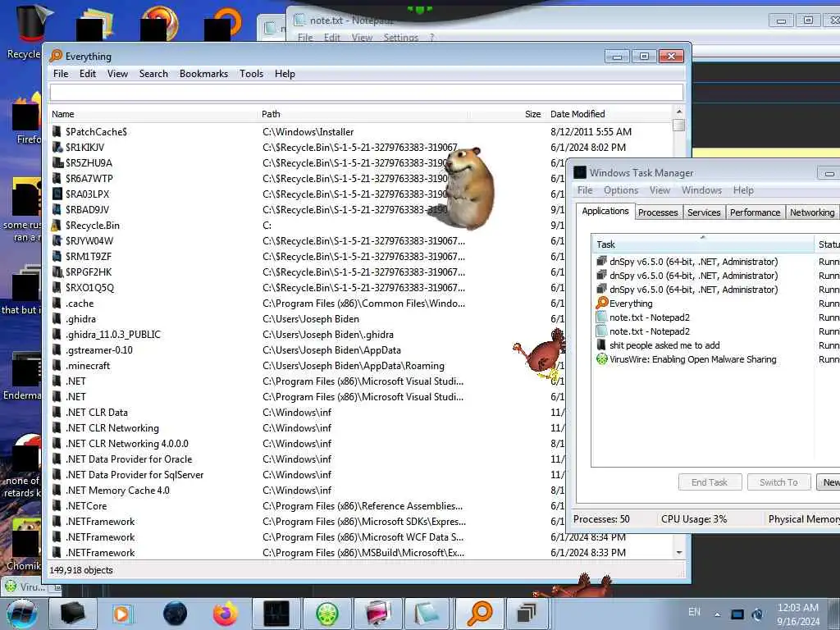Open the Bookmarks menu in Everything
The image size is (840, 630).
pos(203,74)
